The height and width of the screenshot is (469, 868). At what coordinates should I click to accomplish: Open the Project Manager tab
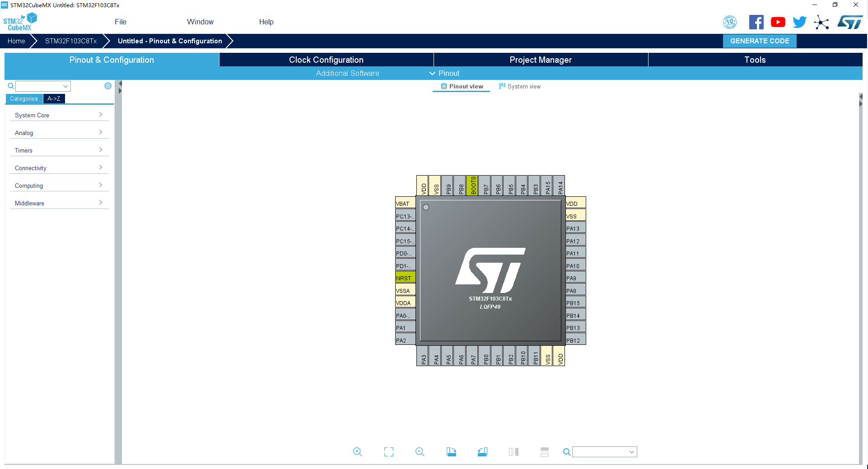541,60
